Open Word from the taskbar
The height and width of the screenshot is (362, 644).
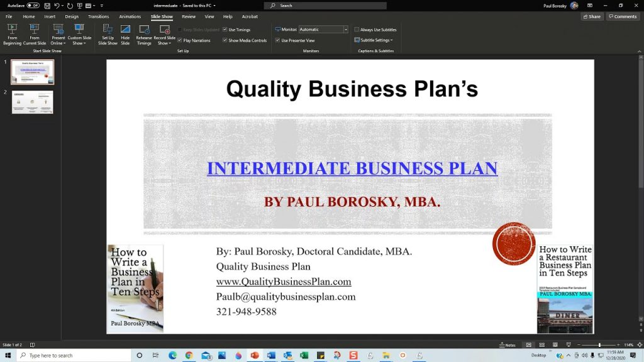[x=271, y=356]
